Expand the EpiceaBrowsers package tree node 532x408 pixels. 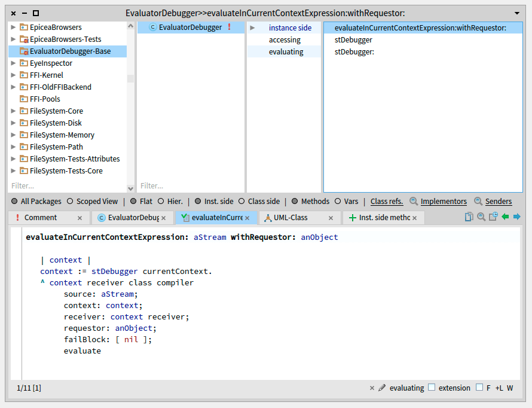(13, 28)
